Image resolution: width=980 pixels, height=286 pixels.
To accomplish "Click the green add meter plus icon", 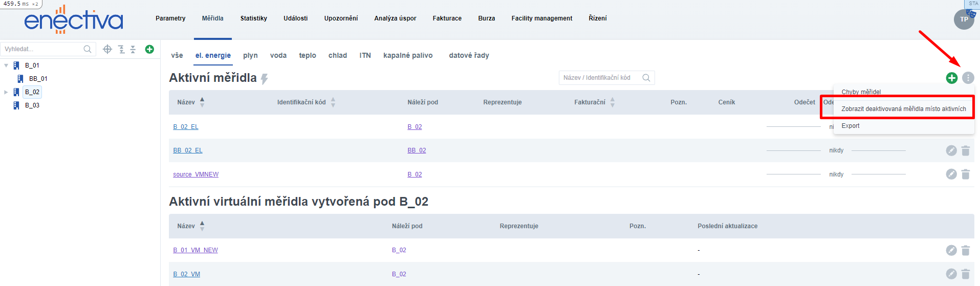I will pos(951,78).
